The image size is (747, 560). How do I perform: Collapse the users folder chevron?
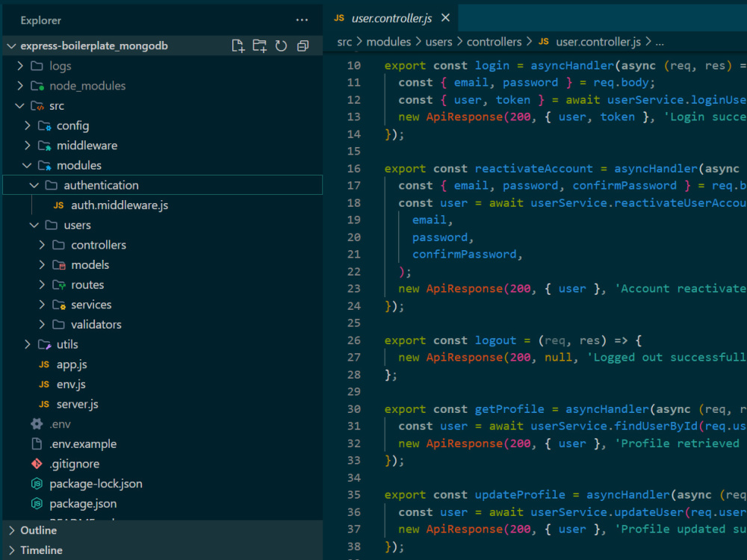tap(34, 225)
